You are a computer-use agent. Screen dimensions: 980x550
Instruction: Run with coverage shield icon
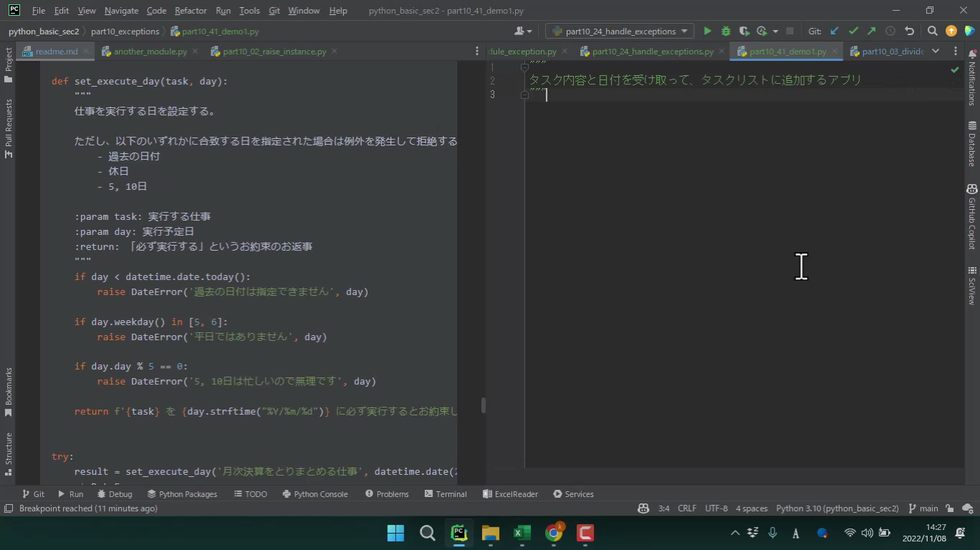(744, 31)
